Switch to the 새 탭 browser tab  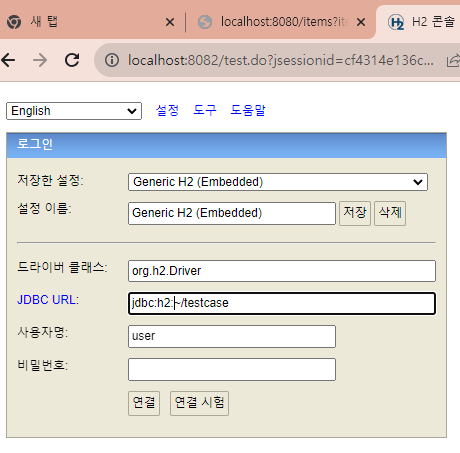[x=91, y=22]
